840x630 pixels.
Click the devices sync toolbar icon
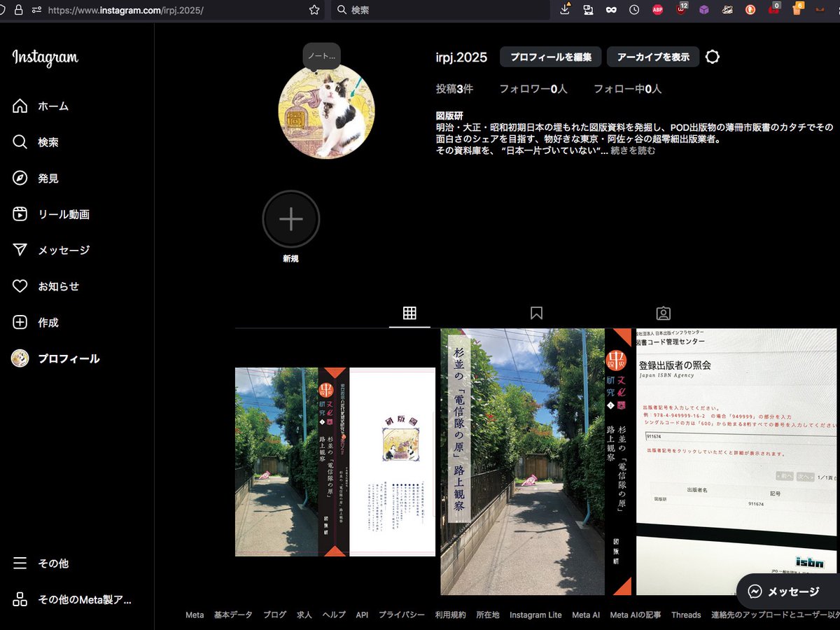coord(589,10)
